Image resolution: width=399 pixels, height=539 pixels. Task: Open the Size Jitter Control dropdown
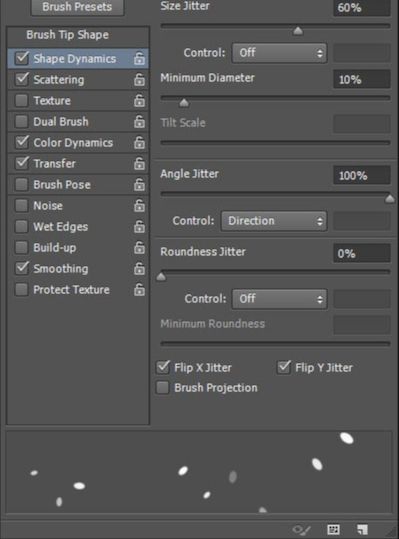click(279, 53)
